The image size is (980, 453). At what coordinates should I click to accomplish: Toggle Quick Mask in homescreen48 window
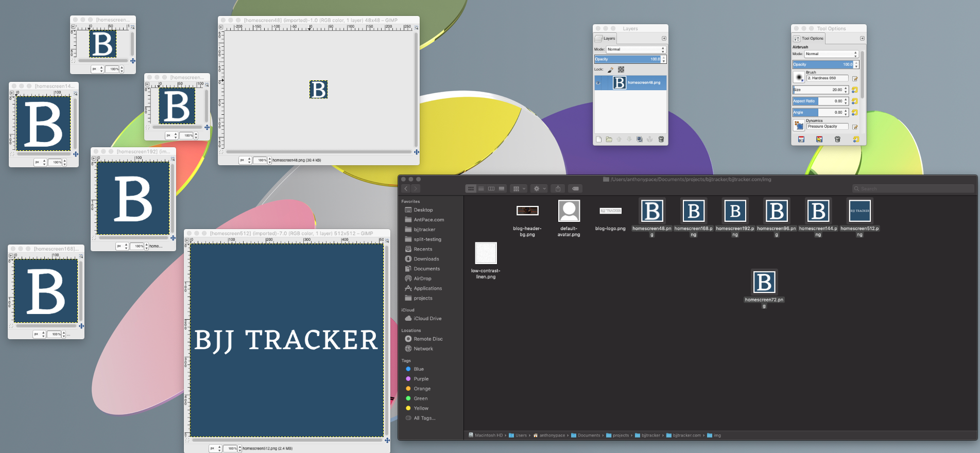tap(222, 152)
